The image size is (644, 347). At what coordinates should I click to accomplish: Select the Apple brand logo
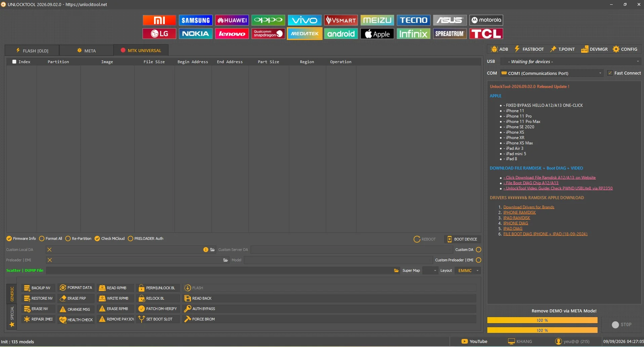click(x=377, y=34)
